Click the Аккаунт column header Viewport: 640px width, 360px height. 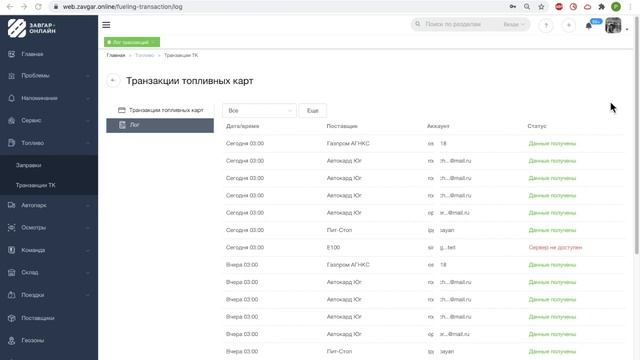tap(438, 126)
